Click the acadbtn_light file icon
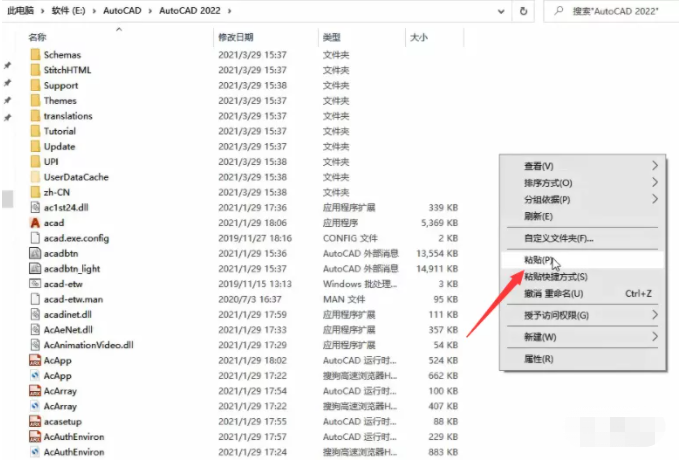The height and width of the screenshot is (467, 689). (x=35, y=268)
